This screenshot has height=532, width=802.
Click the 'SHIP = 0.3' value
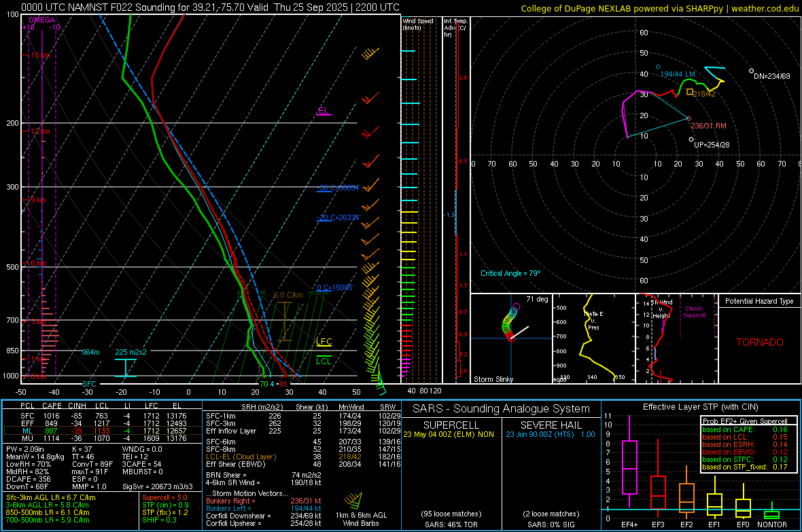(159, 520)
